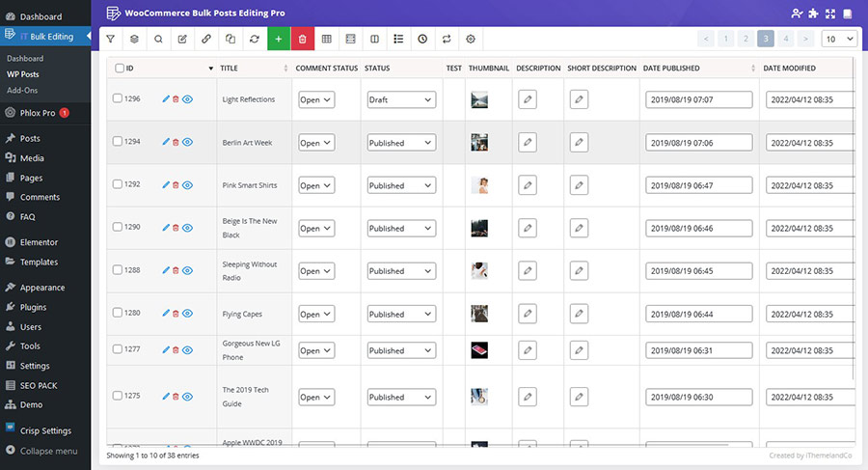Open comment status dropdown for Pink Smart Shirts
Image resolution: width=868 pixels, height=470 pixels.
(316, 185)
